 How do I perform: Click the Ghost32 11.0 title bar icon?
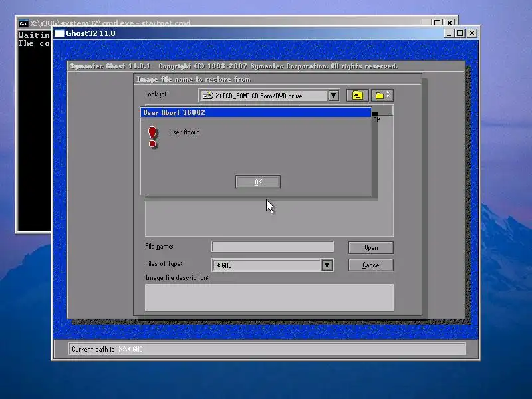pyautogui.click(x=59, y=33)
